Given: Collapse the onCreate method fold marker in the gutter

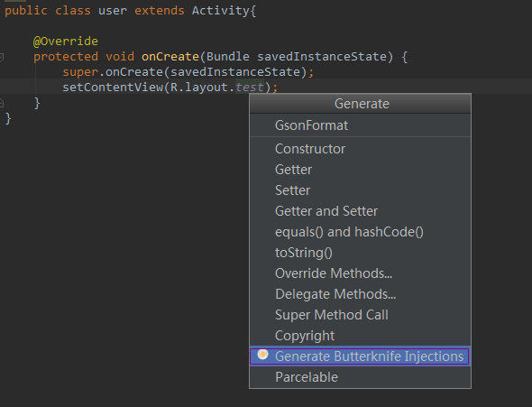Looking at the screenshot, I should [2, 57].
